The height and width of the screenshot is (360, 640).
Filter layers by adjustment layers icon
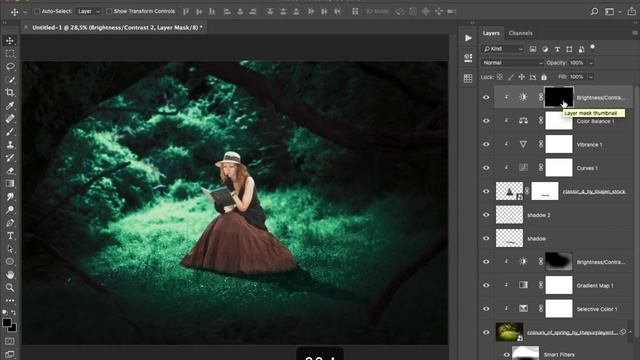[x=545, y=49]
